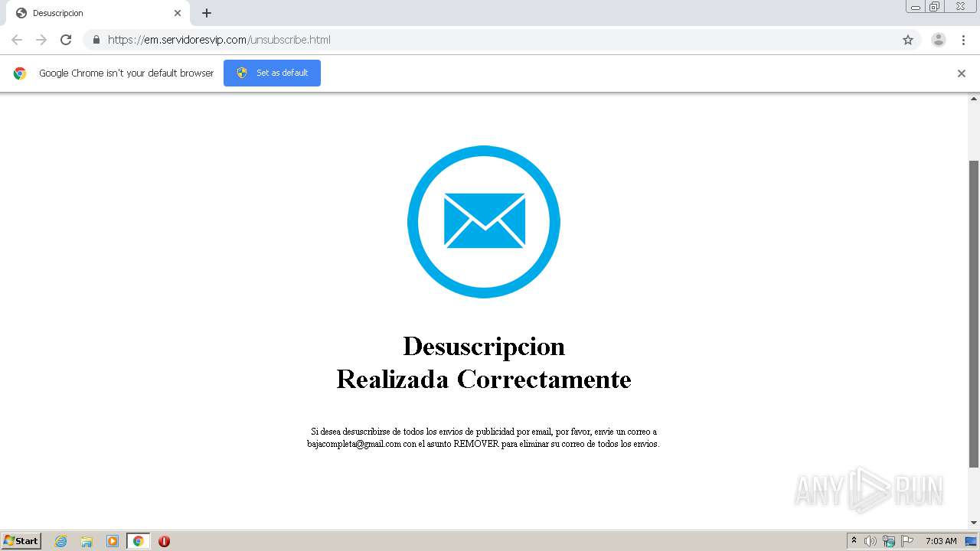The image size is (980, 551).
Task: Launch Internet Explorer from taskbar
Action: [x=61, y=541]
